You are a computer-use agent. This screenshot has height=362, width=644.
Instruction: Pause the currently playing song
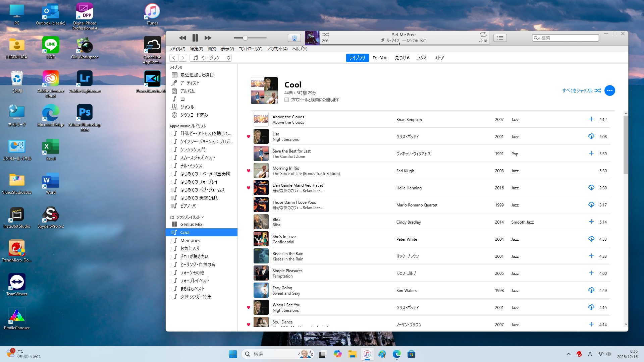(195, 38)
